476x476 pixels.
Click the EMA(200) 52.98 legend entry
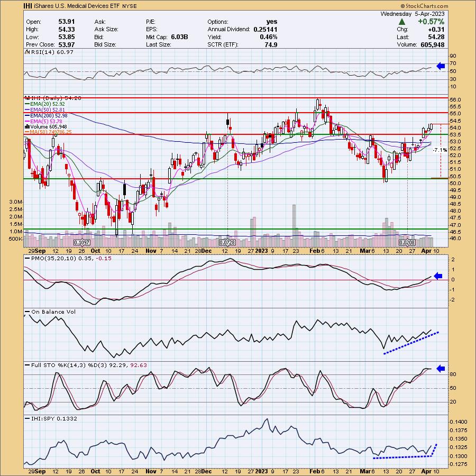click(x=46, y=115)
